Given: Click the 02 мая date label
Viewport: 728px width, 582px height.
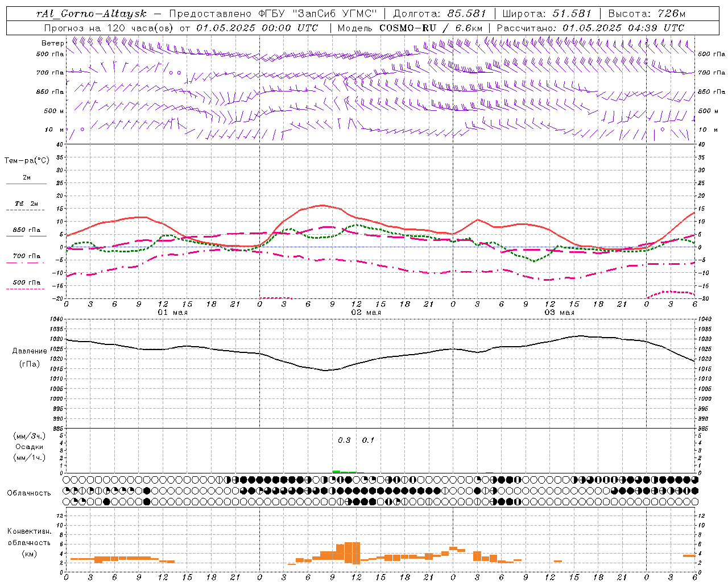Looking at the screenshot, I should [366, 313].
